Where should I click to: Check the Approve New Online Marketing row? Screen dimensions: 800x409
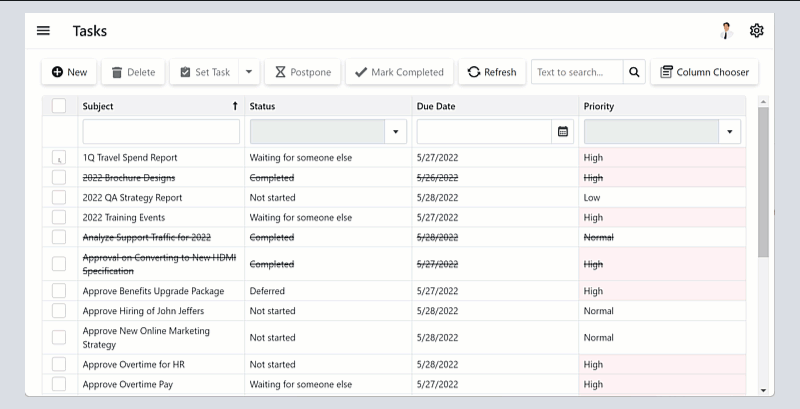click(59, 337)
